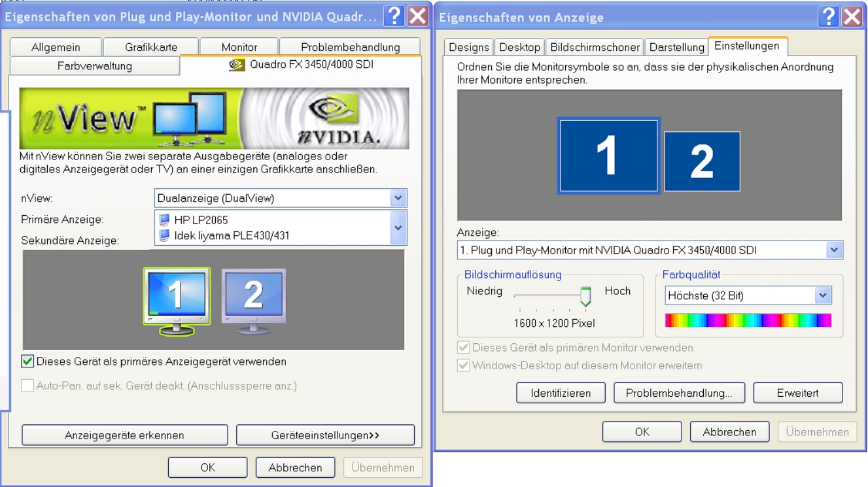Toggle 'Dieses Gerät als primäres Anzeigegerät verwenden'

pyautogui.click(x=27, y=361)
